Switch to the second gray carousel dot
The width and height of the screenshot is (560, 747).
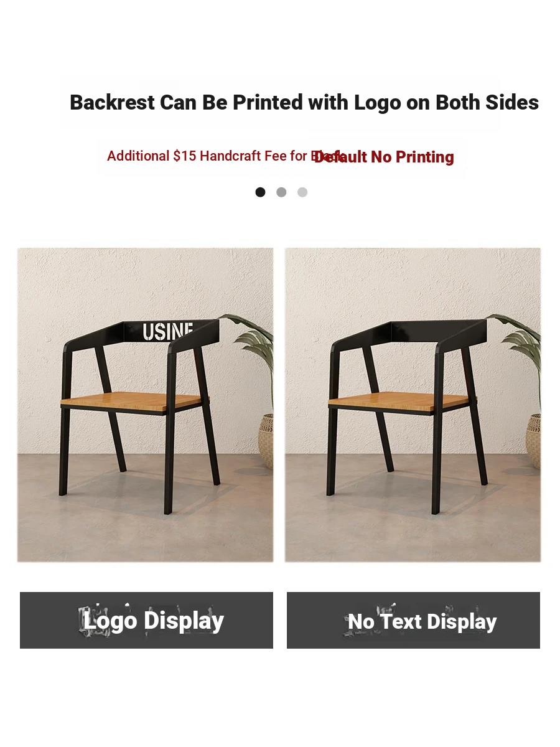point(281,192)
